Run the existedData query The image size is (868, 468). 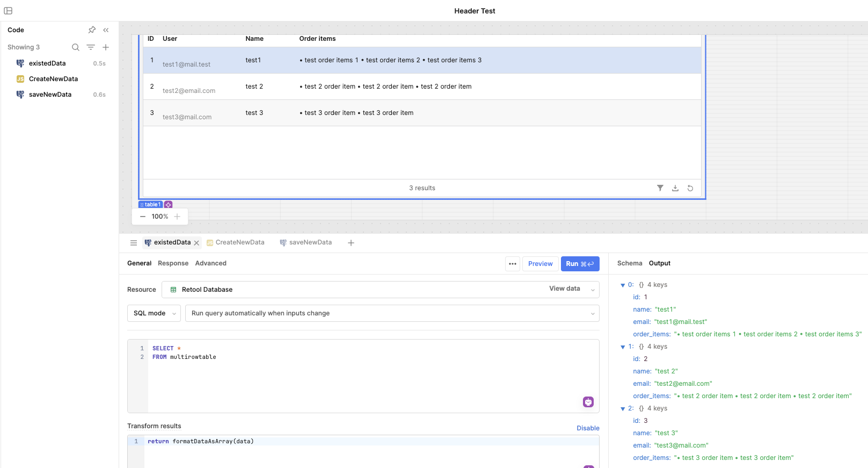click(580, 264)
